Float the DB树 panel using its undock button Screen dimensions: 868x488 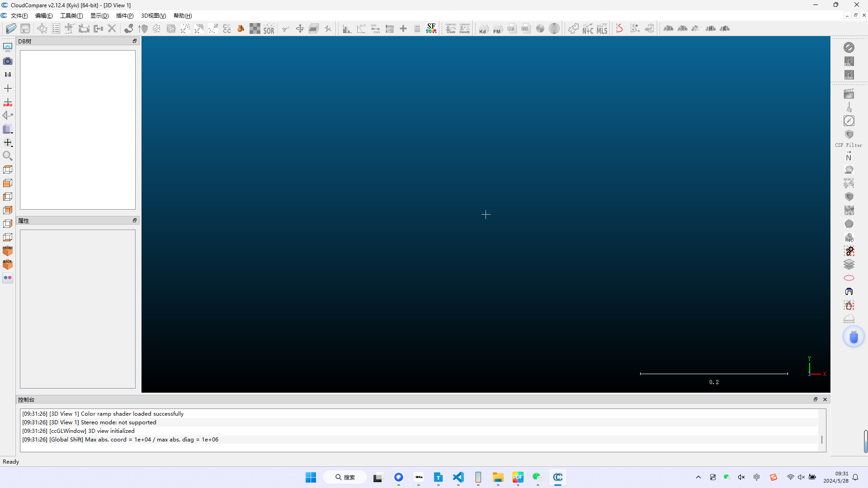pyautogui.click(x=134, y=41)
